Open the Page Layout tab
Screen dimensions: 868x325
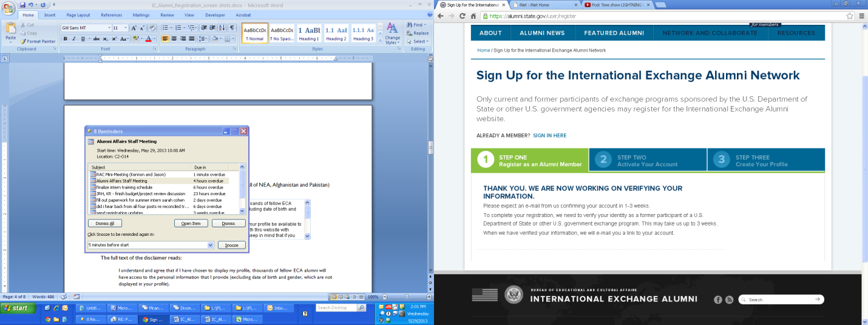pyautogui.click(x=78, y=15)
